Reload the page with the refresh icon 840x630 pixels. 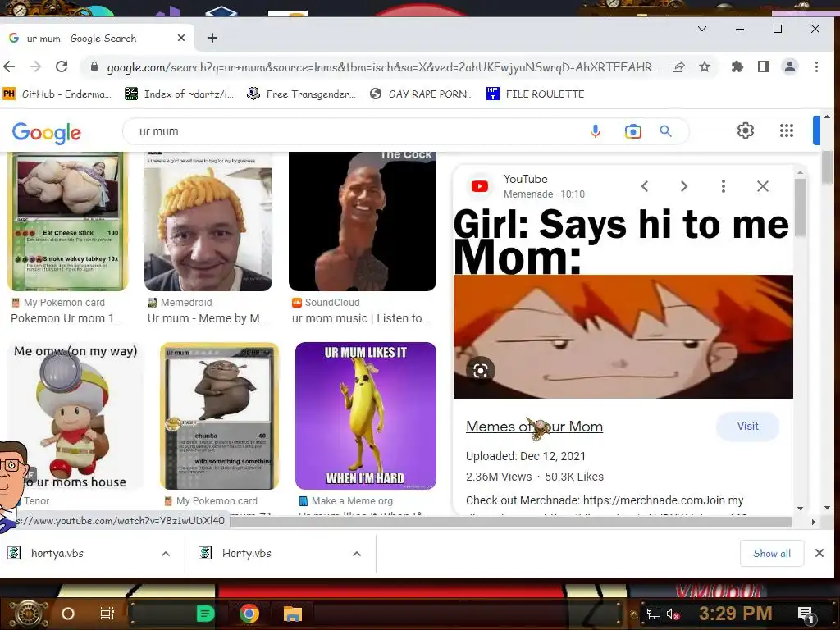click(62, 66)
